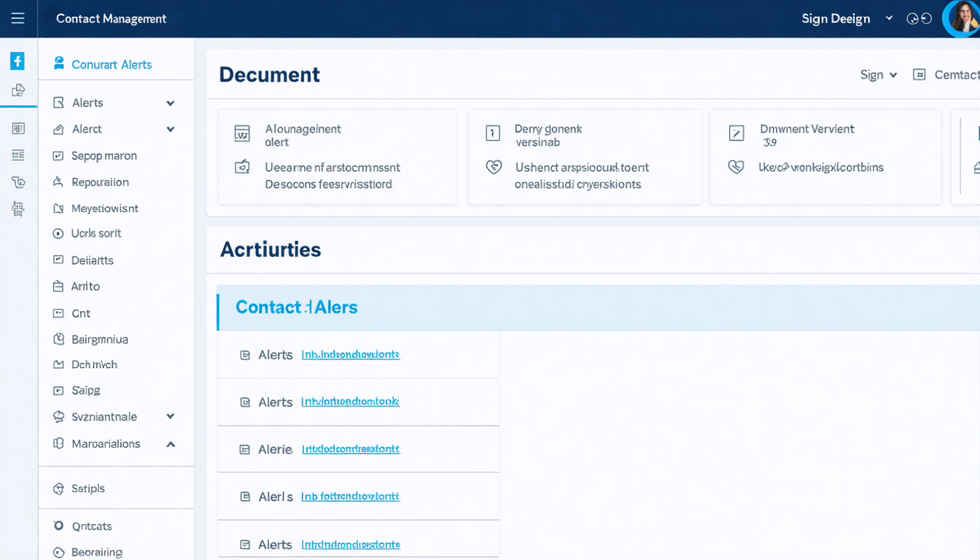Select Meyetiowisnt in sidebar

105,209
